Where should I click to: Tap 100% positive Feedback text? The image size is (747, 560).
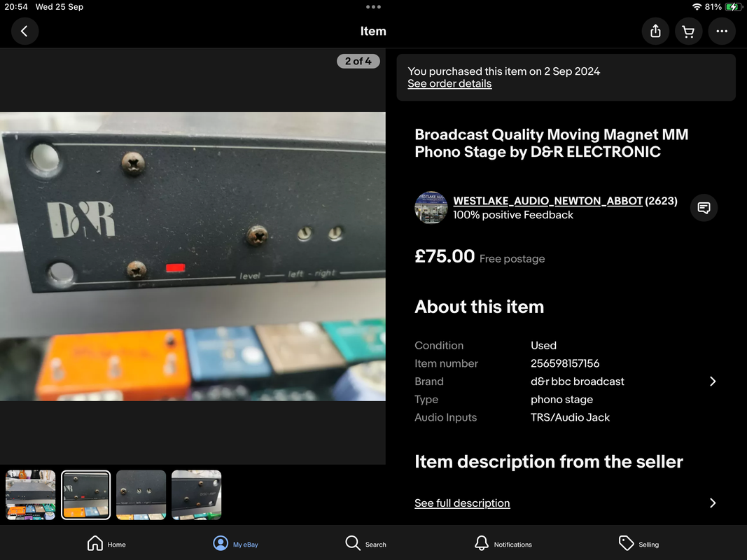[513, 215]
